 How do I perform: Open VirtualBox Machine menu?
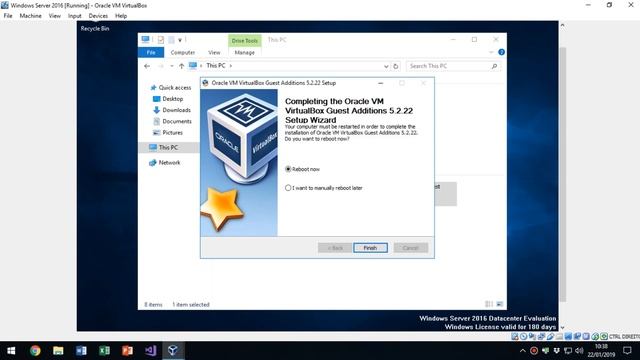pyautogui.click(x=31, y=16)
